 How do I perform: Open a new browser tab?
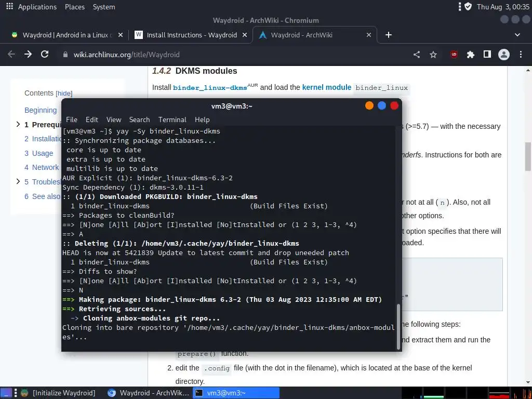point(389,35)
